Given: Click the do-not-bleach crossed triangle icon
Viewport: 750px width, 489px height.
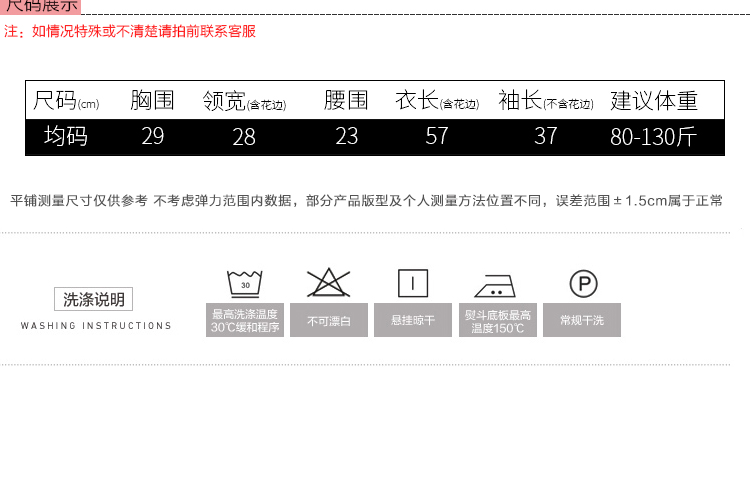Looking at the screenshot, I should pyautogui.click(x=328, y=283).
